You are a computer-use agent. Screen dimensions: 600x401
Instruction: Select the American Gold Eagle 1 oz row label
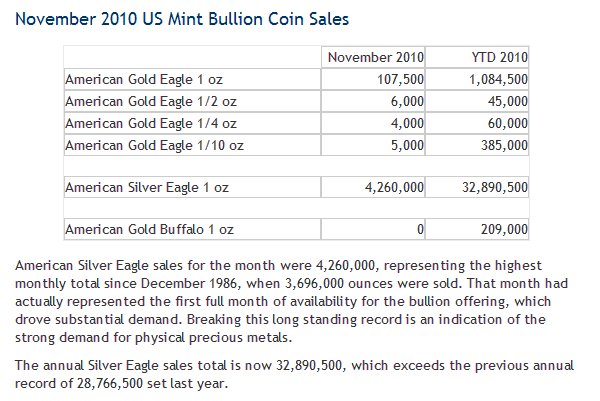[136, 79]
